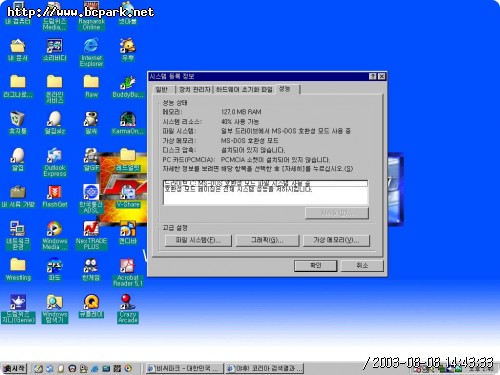Click the help question-mark title bar button

pos(373,77)
